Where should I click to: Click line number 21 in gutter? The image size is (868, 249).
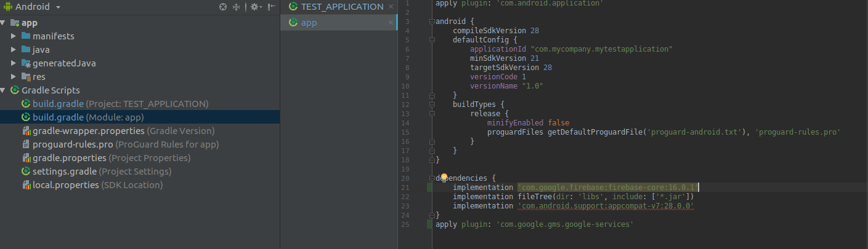tap(405, 187)
